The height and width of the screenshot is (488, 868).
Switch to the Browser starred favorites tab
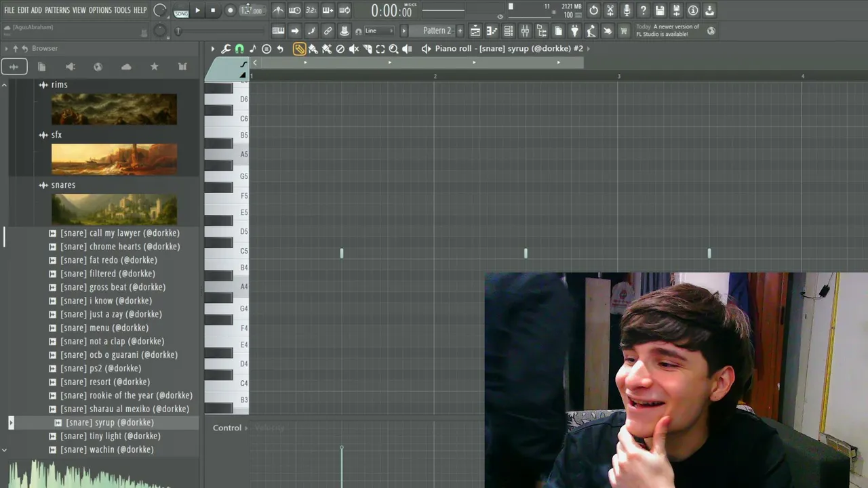[154, 66]
